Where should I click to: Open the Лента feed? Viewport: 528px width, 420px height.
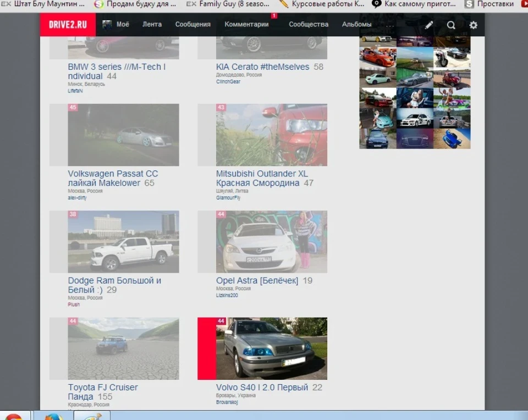tap(152, 24)
